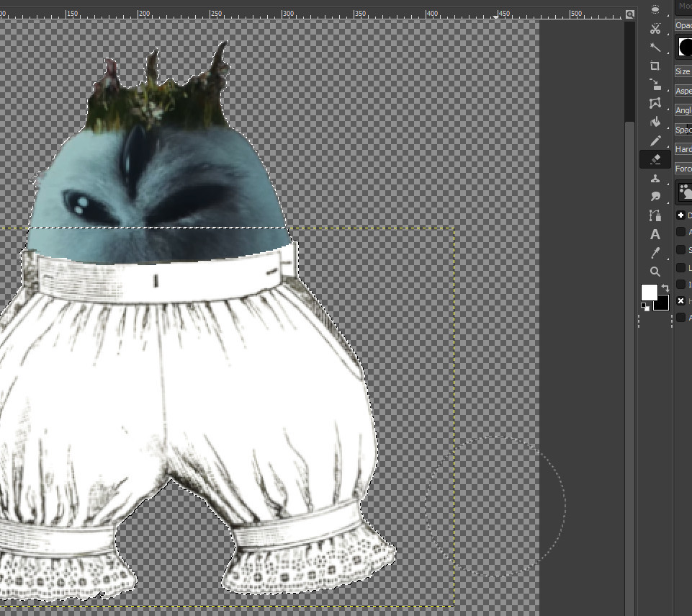Adjust the Size slider
The image size is (692, 616).
point(683,71)
